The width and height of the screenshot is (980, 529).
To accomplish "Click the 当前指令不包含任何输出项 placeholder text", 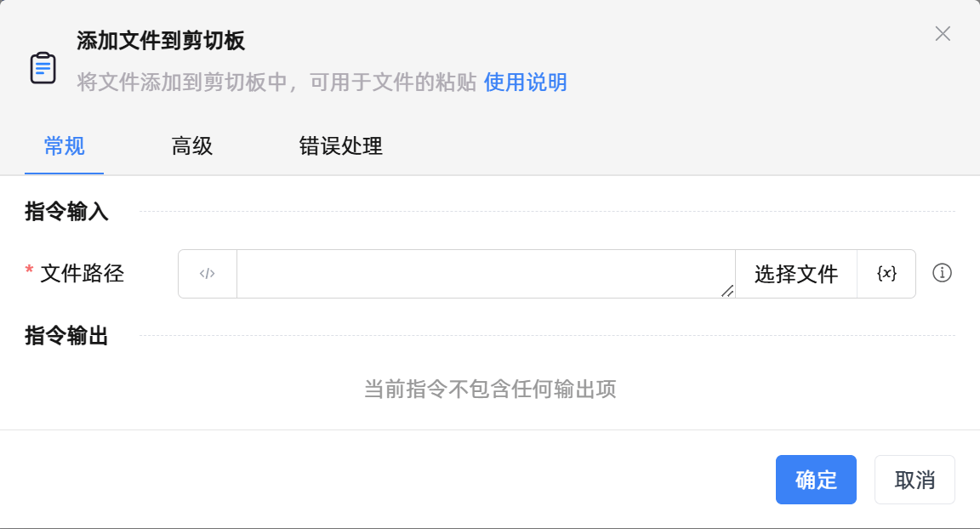I will [x=490, y=390].
